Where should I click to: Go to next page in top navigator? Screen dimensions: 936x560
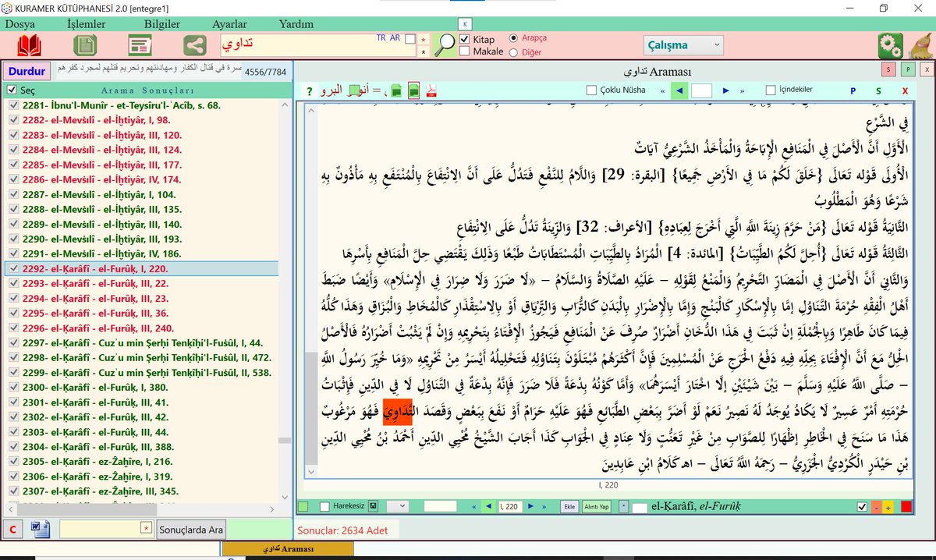pos(726,90)
